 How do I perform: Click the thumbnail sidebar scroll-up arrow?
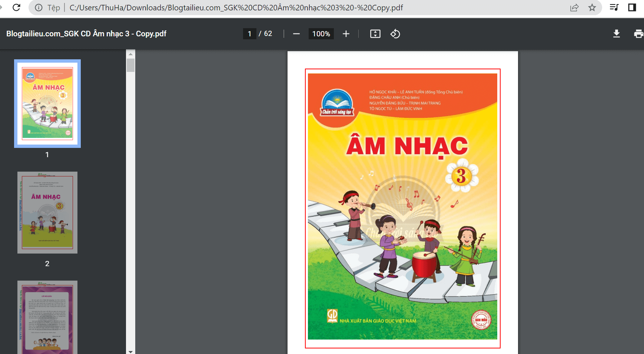tap(130, 54)
